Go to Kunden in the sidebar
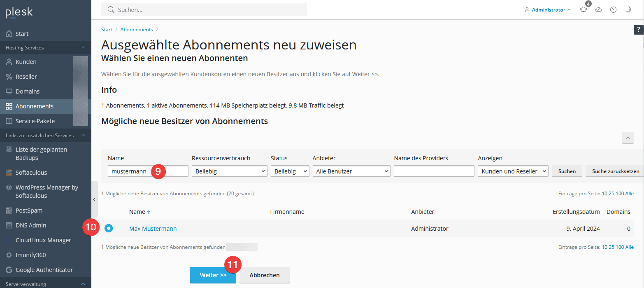Screen dimensions: 644x288 tap(26, 62)
